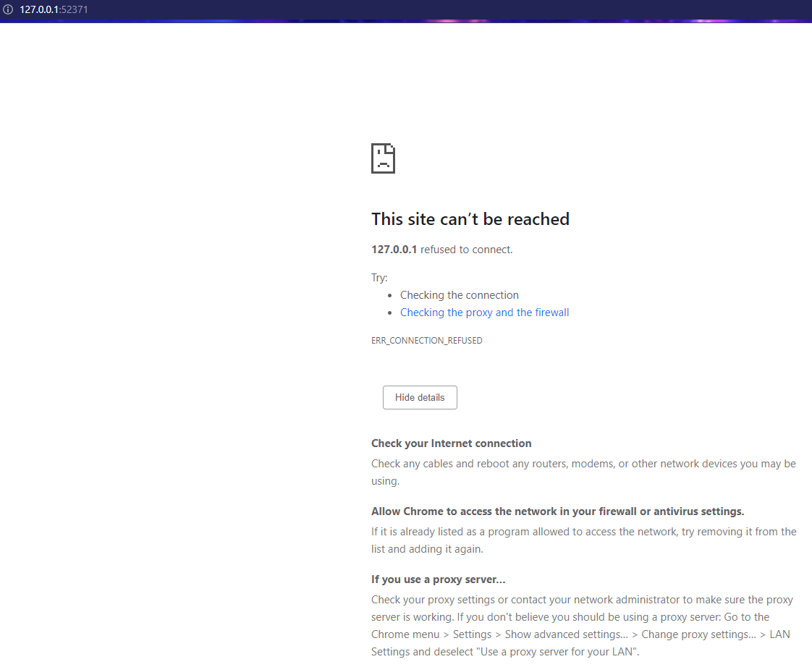The height and width of the screenshot is (667, 812).
Task: Open the Checking the proxy and the firewall link
Action: [484, 312]
